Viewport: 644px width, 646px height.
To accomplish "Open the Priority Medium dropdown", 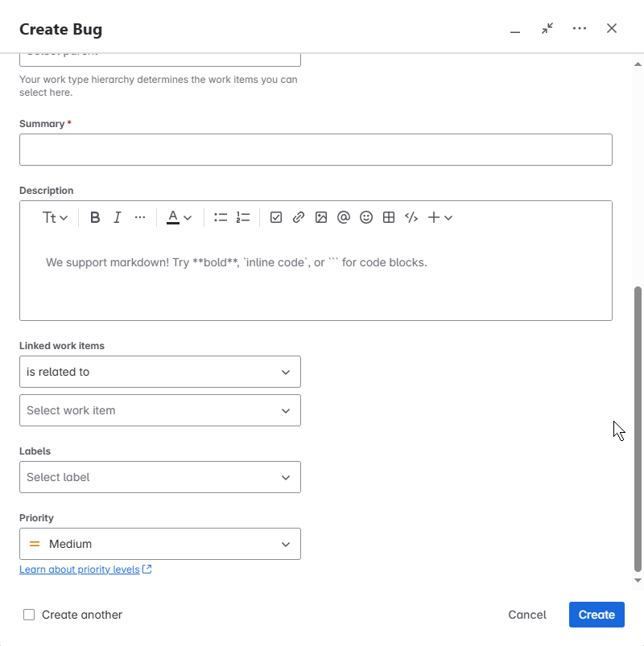I will click(160, 544).
